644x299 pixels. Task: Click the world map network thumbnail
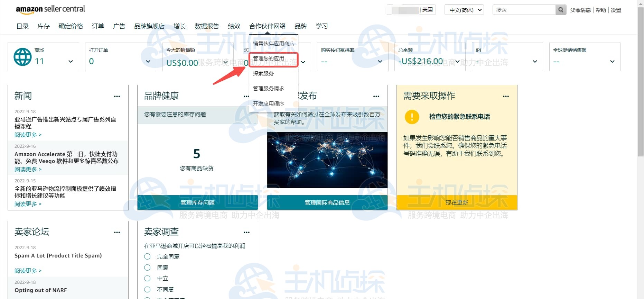coord(327,160)
